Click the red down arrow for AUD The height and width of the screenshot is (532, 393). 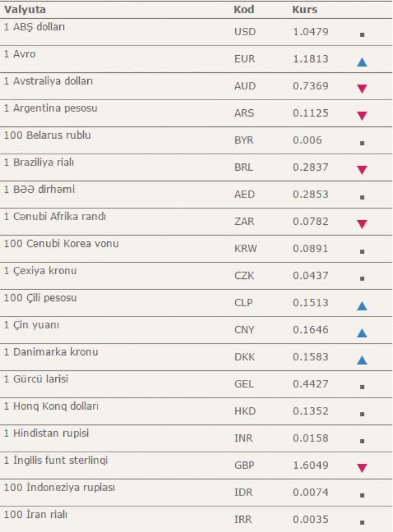point(362,89)
